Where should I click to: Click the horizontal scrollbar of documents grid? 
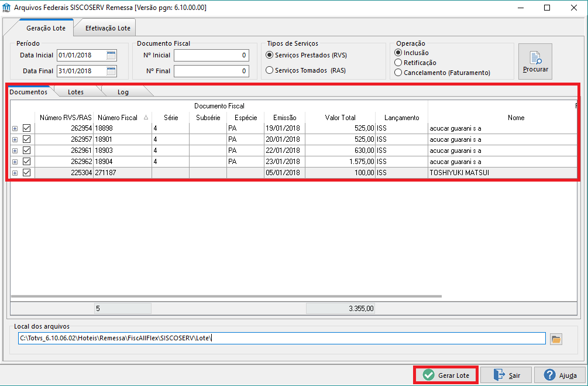226,296
